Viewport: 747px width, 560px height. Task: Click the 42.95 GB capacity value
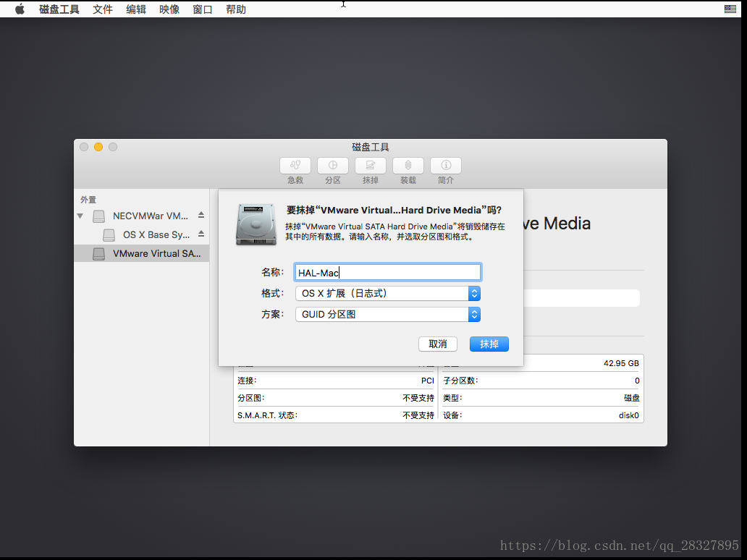click(621, 363)
